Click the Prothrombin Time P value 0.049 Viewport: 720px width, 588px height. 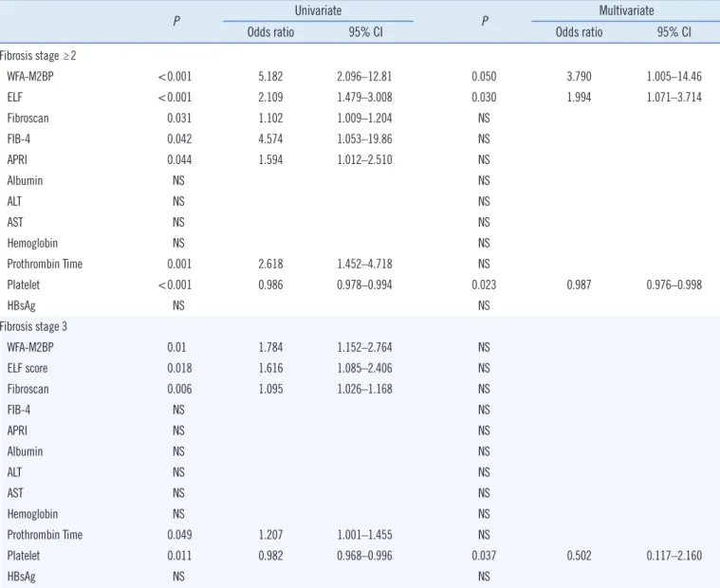(x=179, y=535)
